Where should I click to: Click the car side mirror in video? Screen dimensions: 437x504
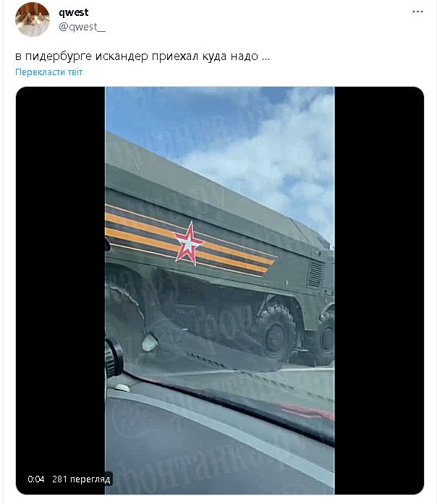coord(114,359)
